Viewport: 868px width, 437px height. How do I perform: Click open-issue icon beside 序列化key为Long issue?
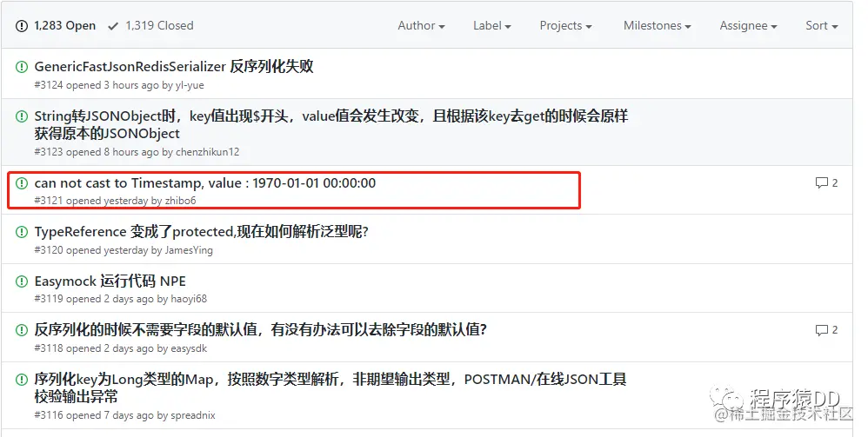[x=22, y=380]
